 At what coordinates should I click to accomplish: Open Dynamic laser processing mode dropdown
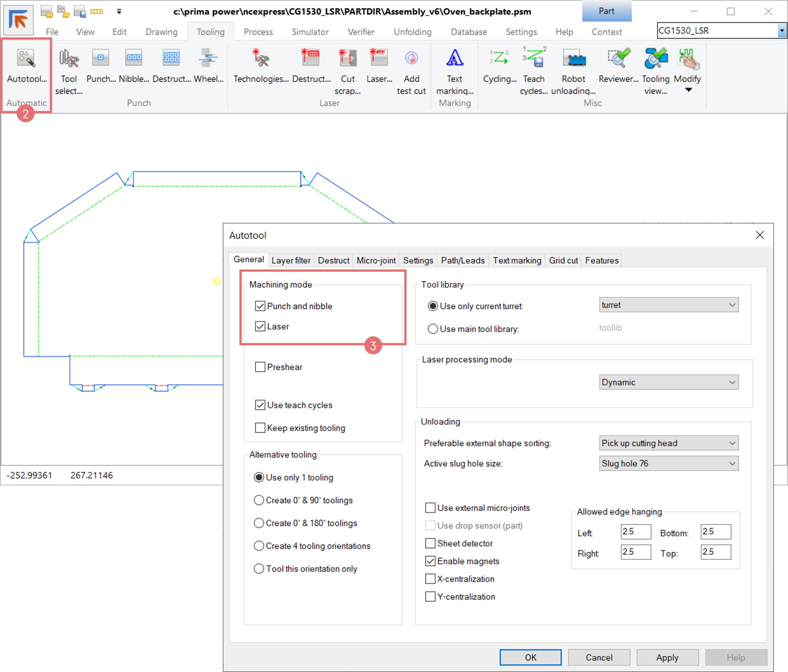pyautogui.click(x=669, y=382)
